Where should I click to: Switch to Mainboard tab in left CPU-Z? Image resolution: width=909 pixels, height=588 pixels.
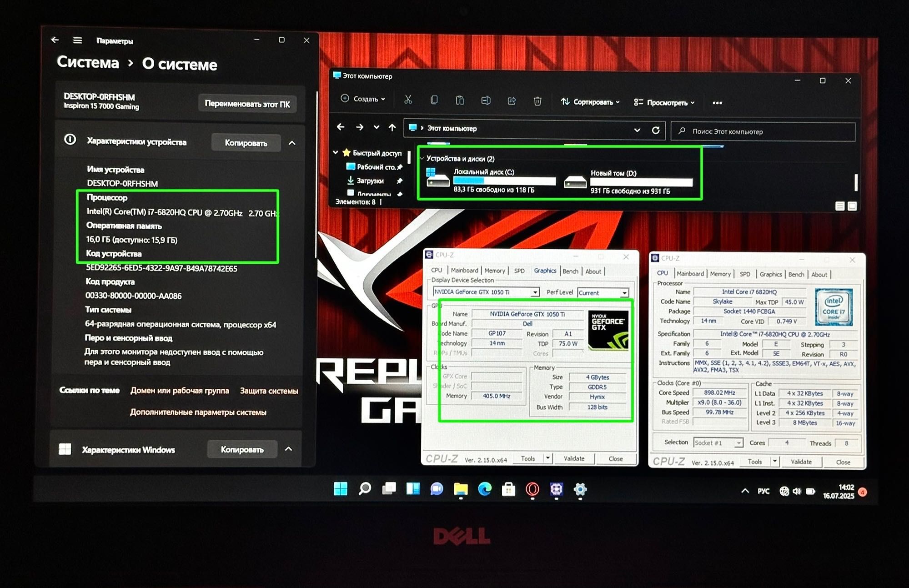coord(464,271)
